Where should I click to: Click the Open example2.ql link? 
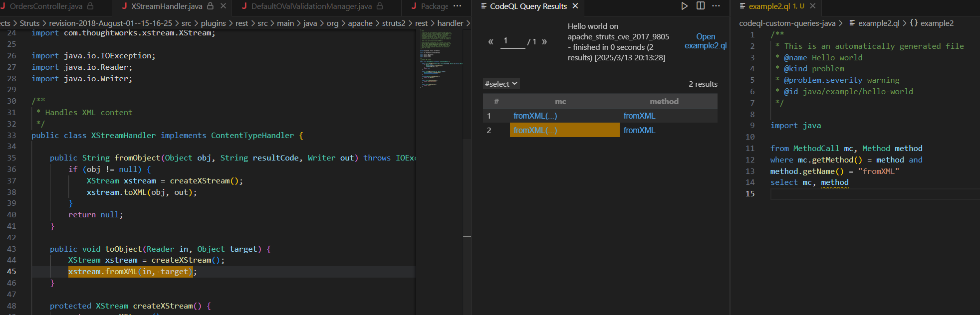pyautogui.click(x=705, y=41)
